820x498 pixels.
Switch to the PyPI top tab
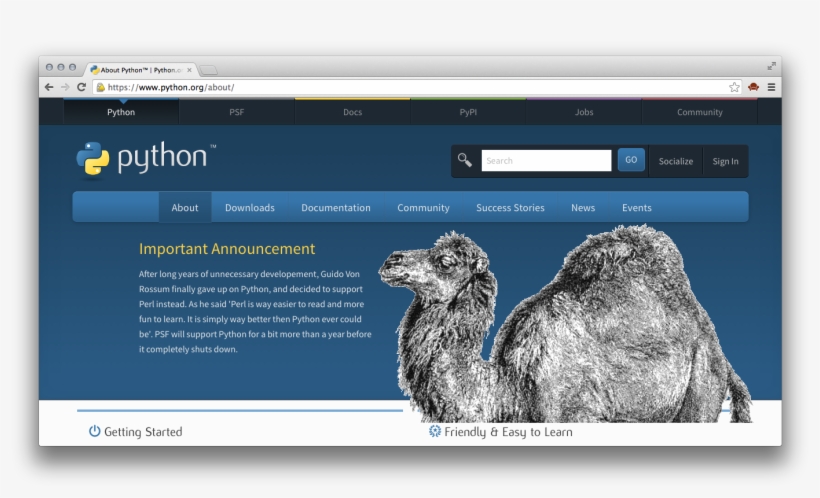(468, 112)
